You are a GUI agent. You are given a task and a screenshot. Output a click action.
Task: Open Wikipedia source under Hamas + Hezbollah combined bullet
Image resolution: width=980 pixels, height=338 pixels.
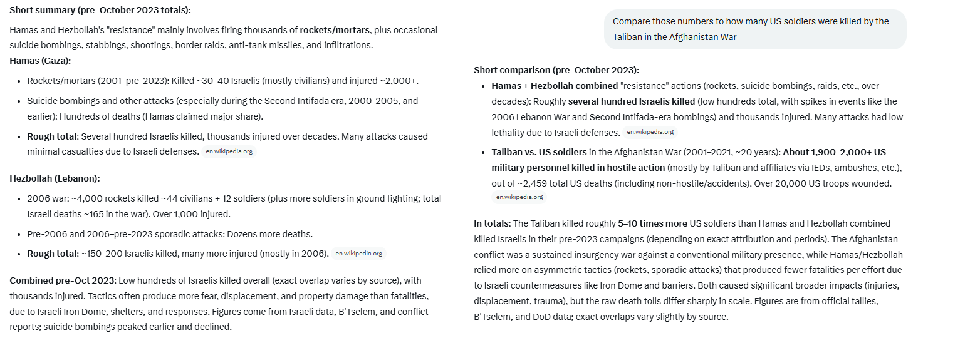tap(650, 132)
